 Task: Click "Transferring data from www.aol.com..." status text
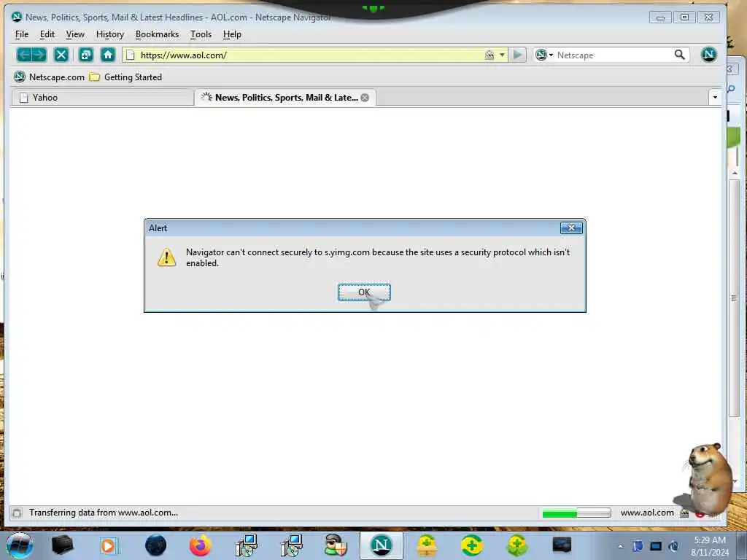[104, 513]
